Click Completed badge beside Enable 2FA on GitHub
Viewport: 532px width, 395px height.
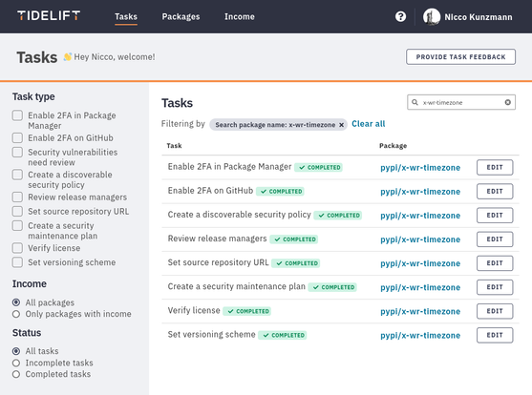(x=280, y=191)
